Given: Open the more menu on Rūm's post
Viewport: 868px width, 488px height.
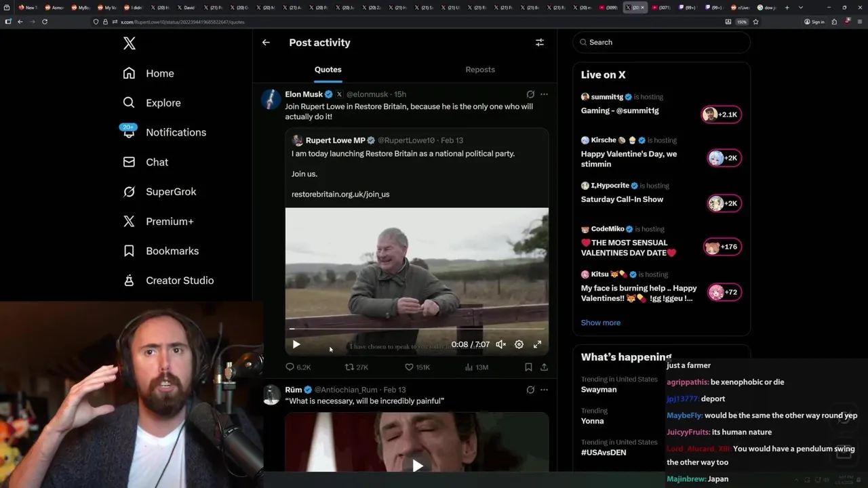Looking at the screenshot, I should coord(544,390).
